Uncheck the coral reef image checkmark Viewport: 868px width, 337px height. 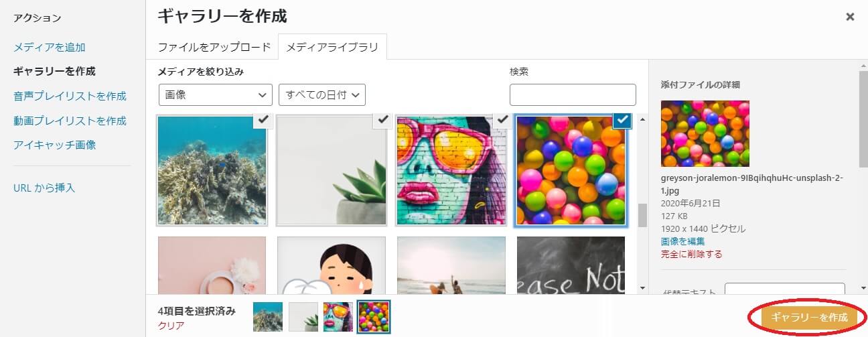click(x=263, y=120)
